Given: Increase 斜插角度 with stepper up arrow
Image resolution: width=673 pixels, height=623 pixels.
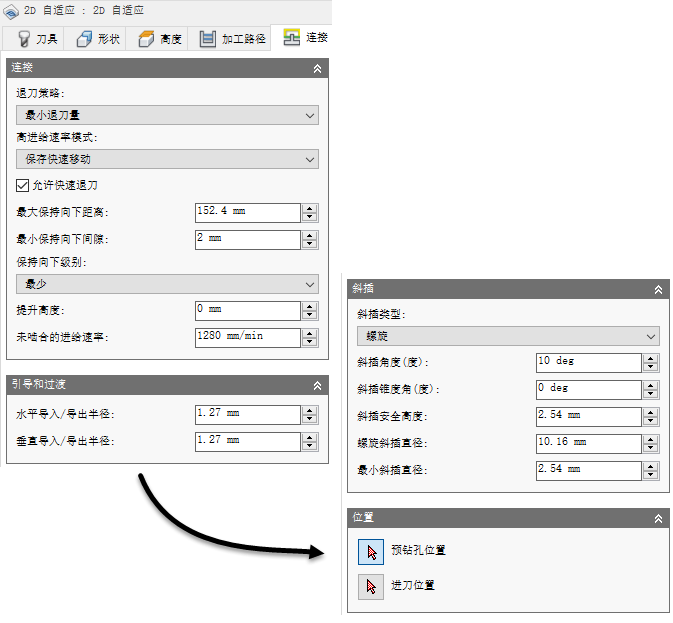Looking at the screenshot, I should tap(651, 359).
